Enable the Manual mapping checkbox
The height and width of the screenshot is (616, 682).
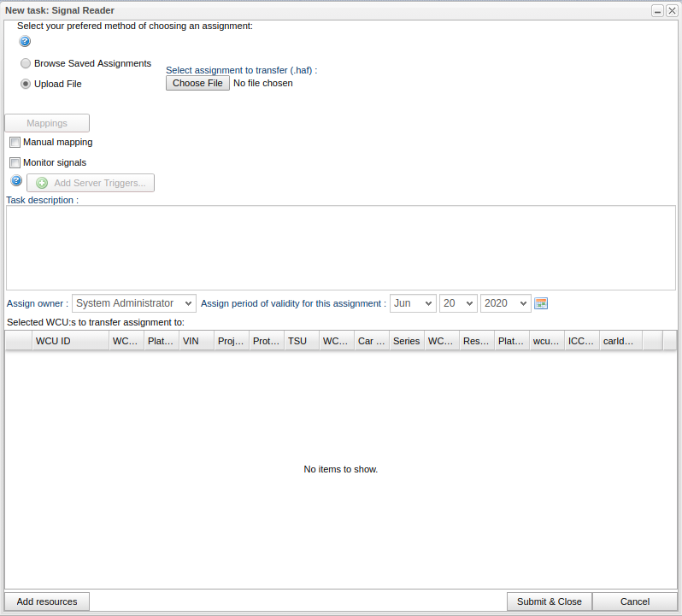[x=15, y=142]
